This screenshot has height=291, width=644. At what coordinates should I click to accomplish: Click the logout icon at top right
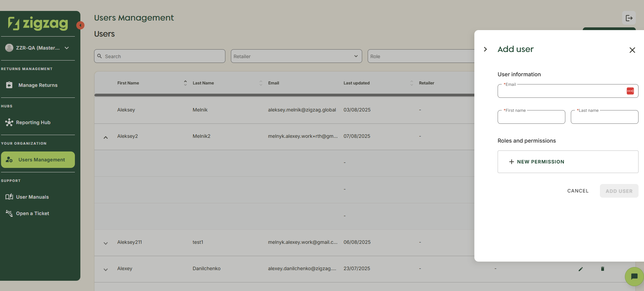pyautogui.click(x=629, y=18)
